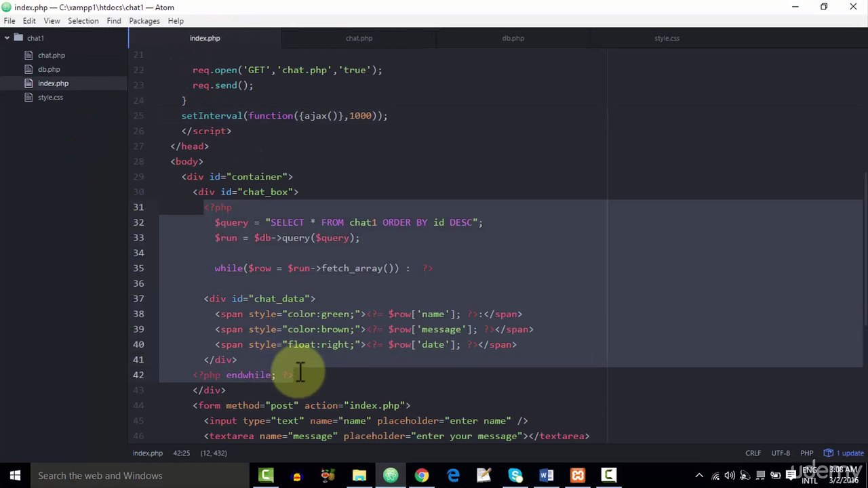This screenshot has width=868, height=488.
Task: Open the ENG INTL language switcher
Action: [810, 475]
